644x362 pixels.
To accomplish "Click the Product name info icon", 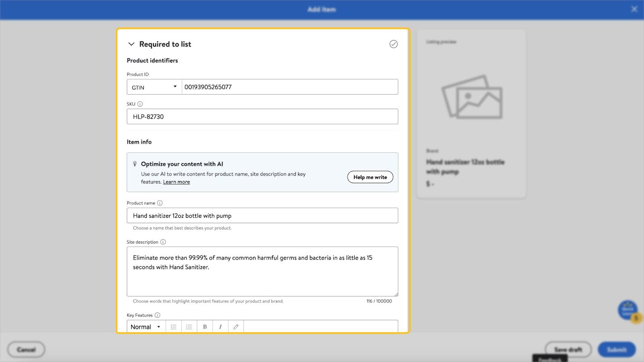I will pyautogui.click(x=160, y=203).
